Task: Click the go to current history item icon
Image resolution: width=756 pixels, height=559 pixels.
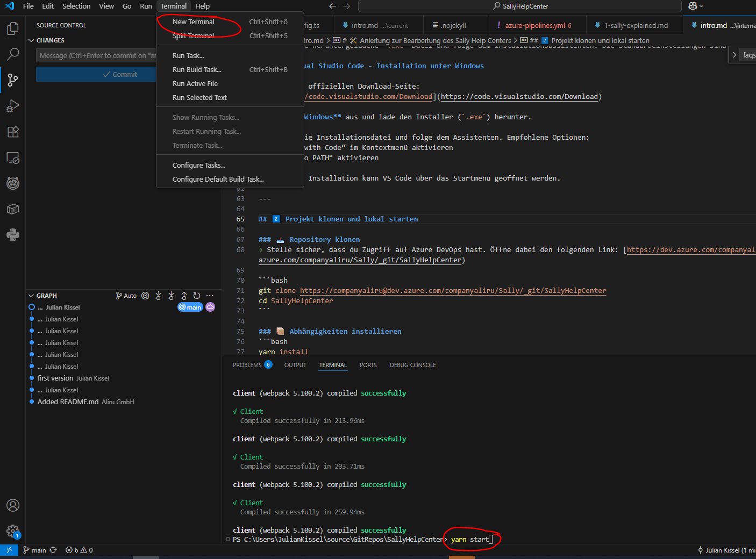Action: click(145, 296)
